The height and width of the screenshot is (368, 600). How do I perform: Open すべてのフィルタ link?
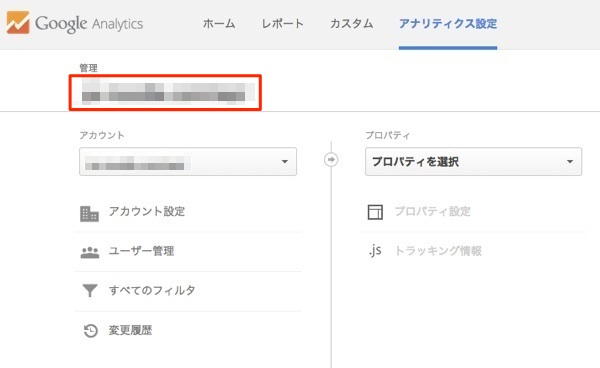(x=152, y=290)
